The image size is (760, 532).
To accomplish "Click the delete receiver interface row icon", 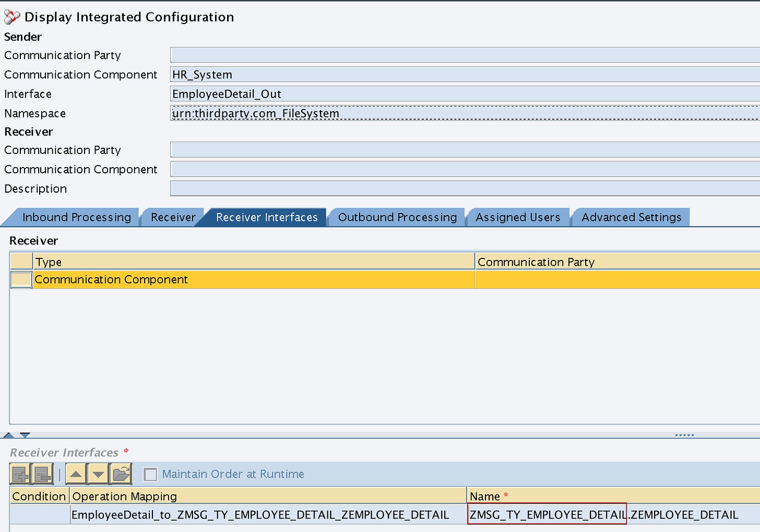I will coord(42,474).
